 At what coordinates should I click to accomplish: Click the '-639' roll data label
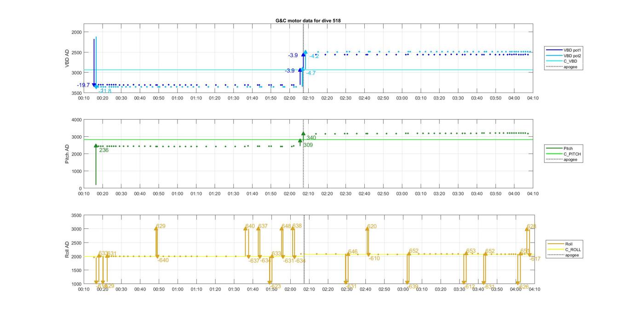pos(413,286)
